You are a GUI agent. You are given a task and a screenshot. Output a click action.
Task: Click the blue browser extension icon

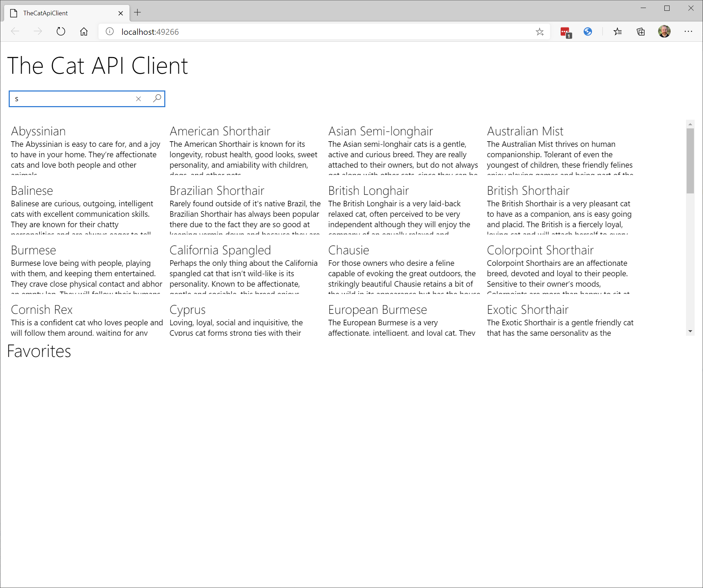(x=588, y=32)
